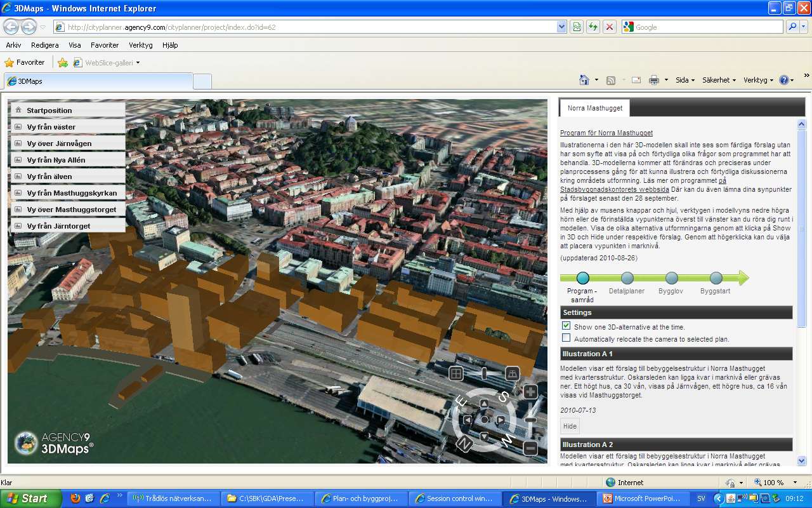The image size is (812, 508).
Task: Click the Read mail envelope icon
Action: click(636, 80)
